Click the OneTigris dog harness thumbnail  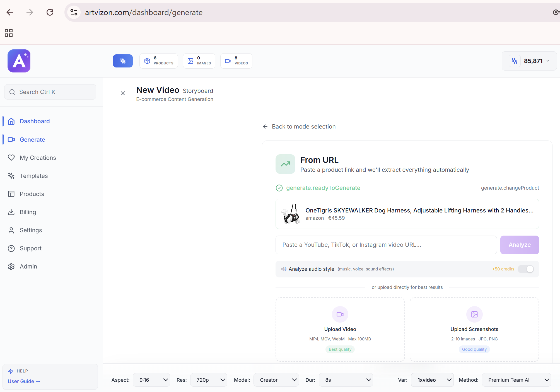tap(291, 214)
